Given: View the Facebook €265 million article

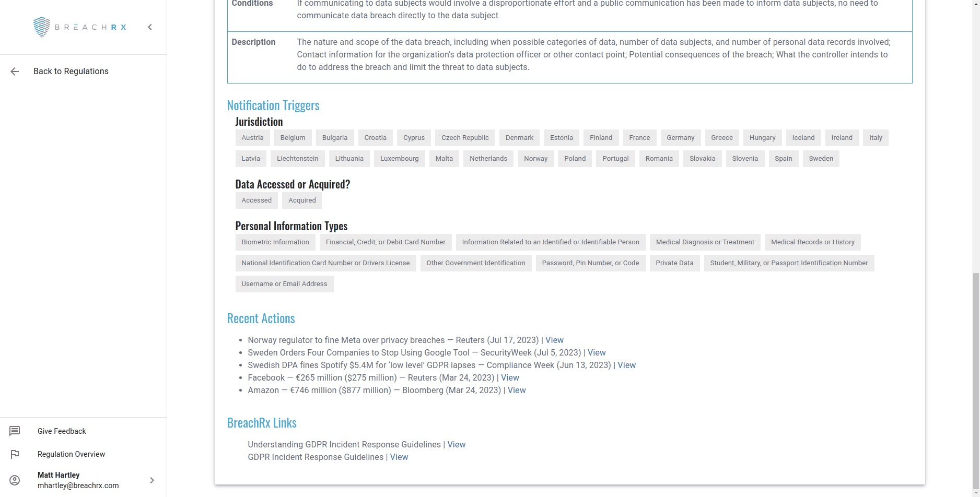Looking at the screenshot, I should tap(510, 378).
